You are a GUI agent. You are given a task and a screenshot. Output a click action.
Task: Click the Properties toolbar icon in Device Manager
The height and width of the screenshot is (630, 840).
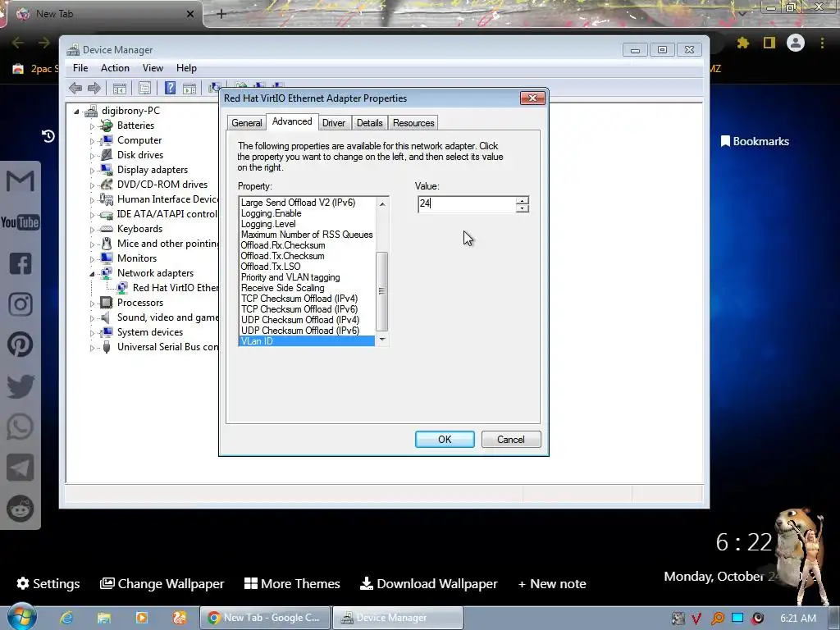coord(144,89)
